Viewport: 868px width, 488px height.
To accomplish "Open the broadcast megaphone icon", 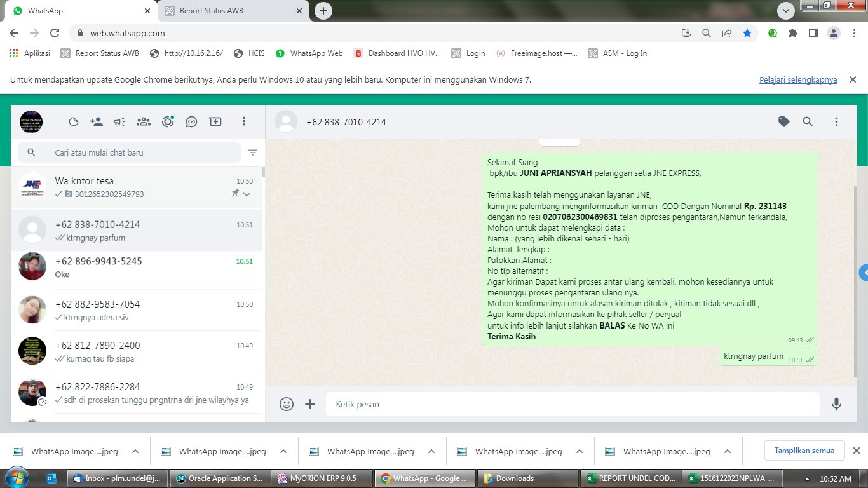I will [119, 122].
